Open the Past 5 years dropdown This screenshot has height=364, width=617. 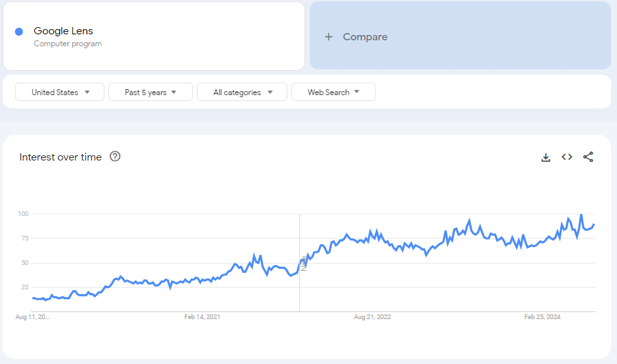[x=151, y=92]
